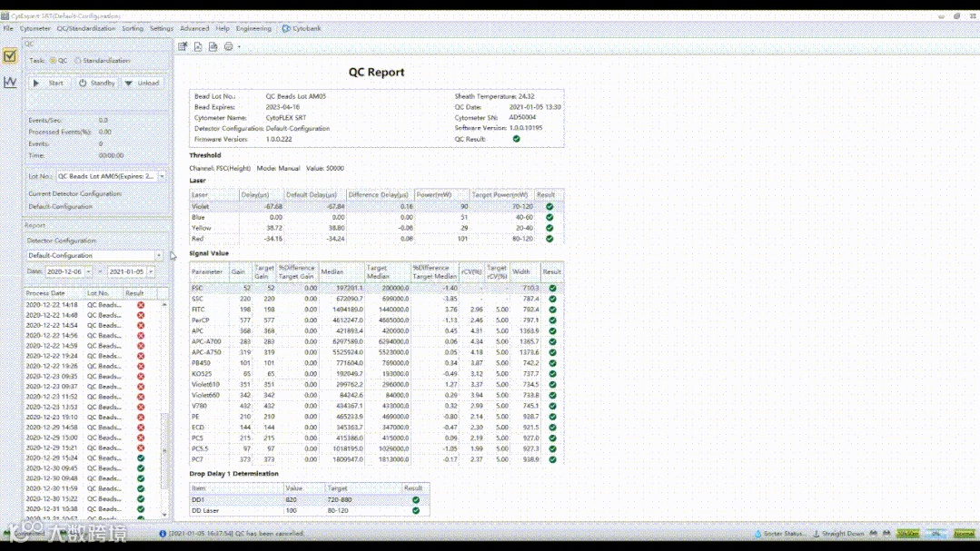Image resolution: width=980 pixels, height=551 pixels.
Task: Open the Levey-Jennings chart view in sidebar
Action: pyautogui.click(x=10, y=82)
